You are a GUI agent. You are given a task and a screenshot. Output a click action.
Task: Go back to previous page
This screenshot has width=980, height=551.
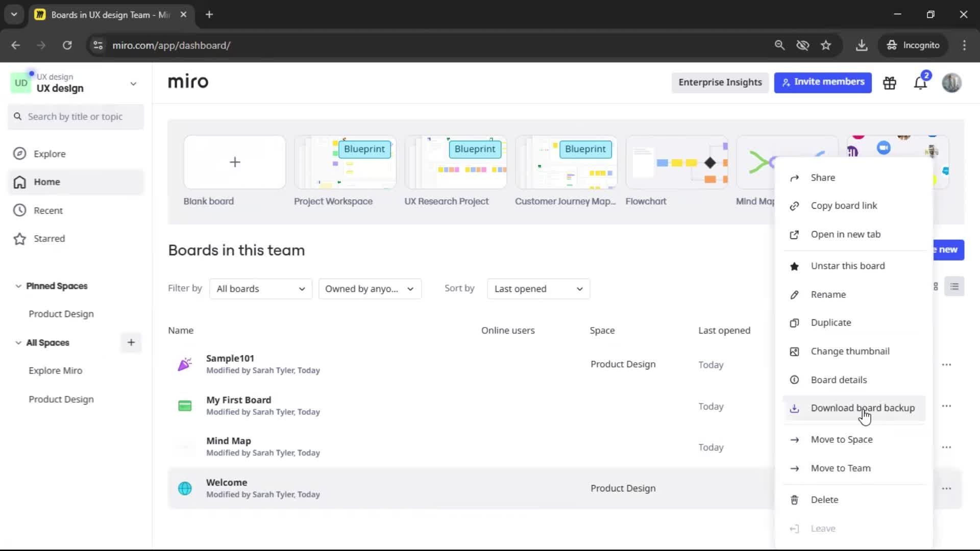pos(16,45)
